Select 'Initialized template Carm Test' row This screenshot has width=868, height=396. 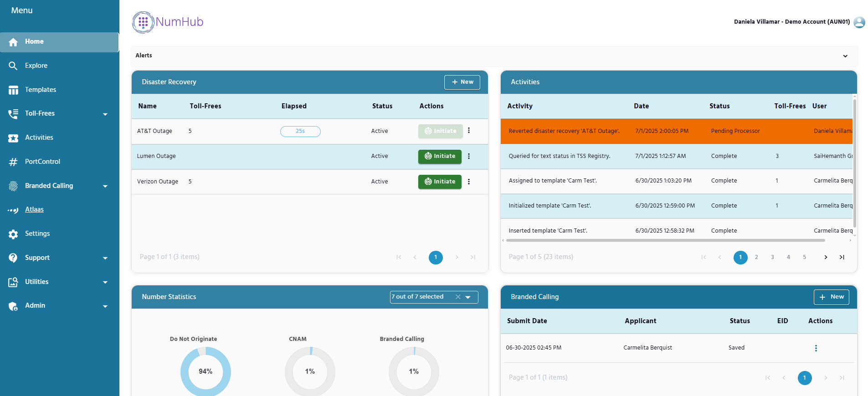click(677, 206)
